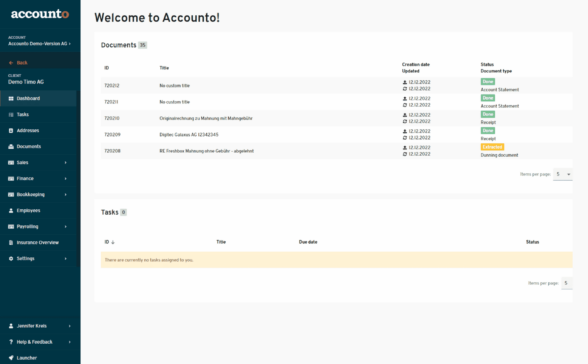Open the Dashboard grid icon
This screenshot has height=364, width=588.
pos(11,99)
